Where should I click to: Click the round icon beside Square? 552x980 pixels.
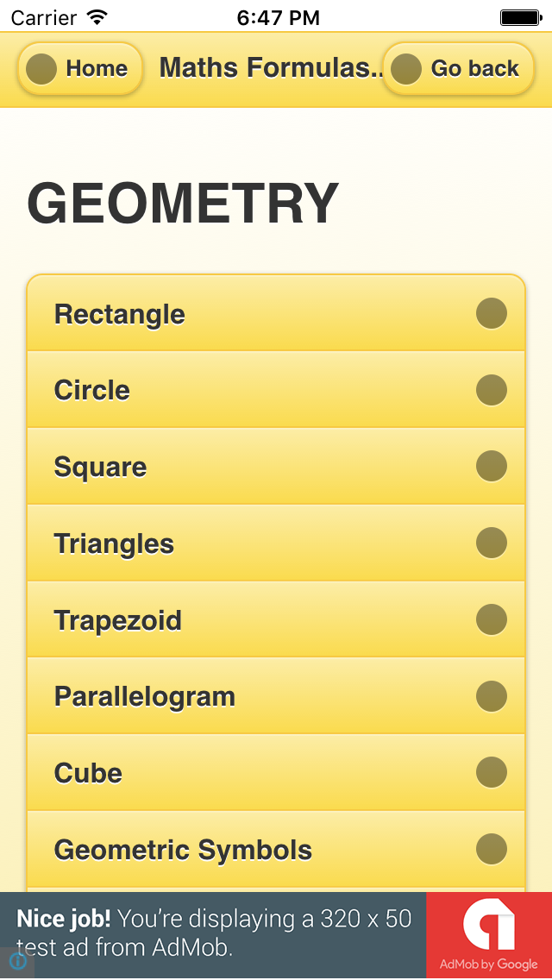pyautogui.click(x=492, y=466)
